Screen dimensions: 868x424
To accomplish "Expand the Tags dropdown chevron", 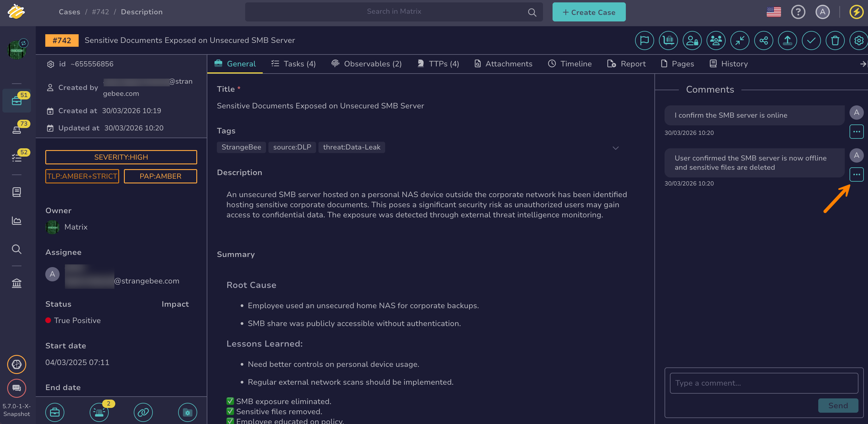I will coord(615,148).
